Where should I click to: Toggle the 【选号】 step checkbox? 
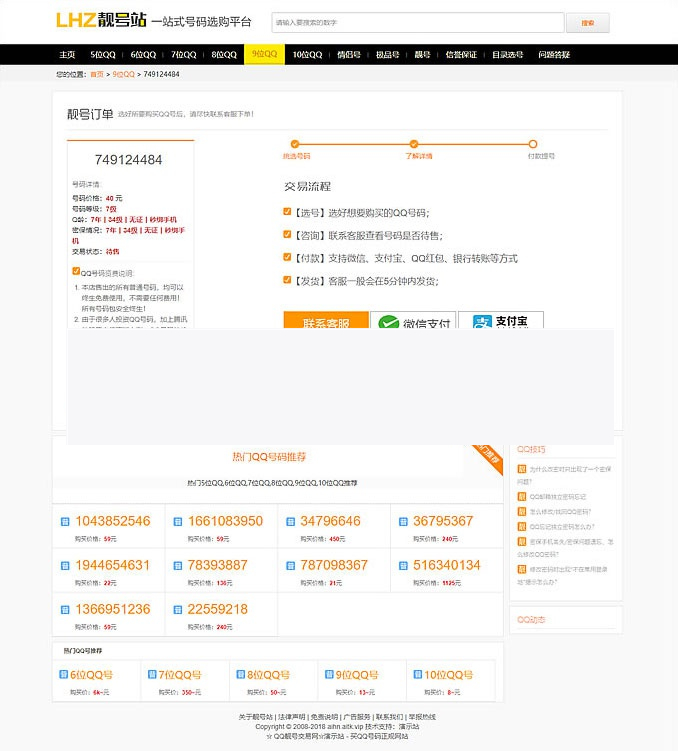click(288, 212)
